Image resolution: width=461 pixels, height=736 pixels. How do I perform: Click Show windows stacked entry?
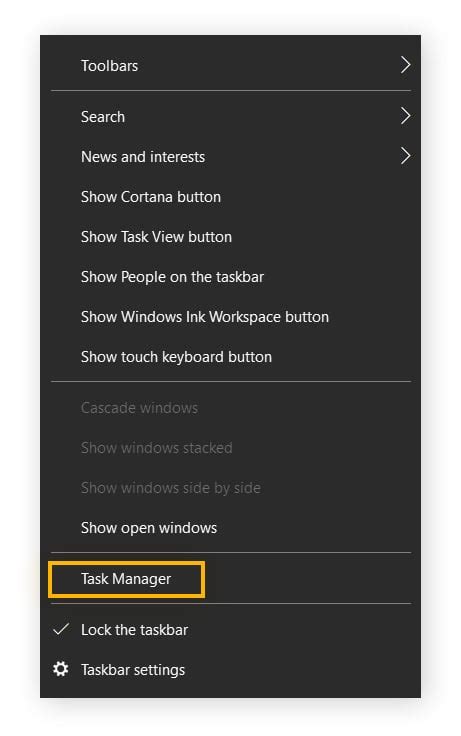230,447
